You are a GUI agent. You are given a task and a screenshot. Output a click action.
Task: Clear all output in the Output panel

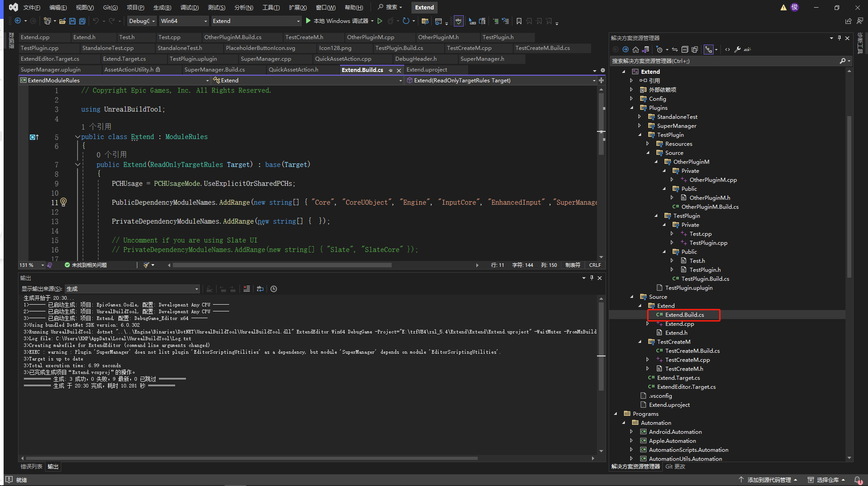click(x=247, y=289)
